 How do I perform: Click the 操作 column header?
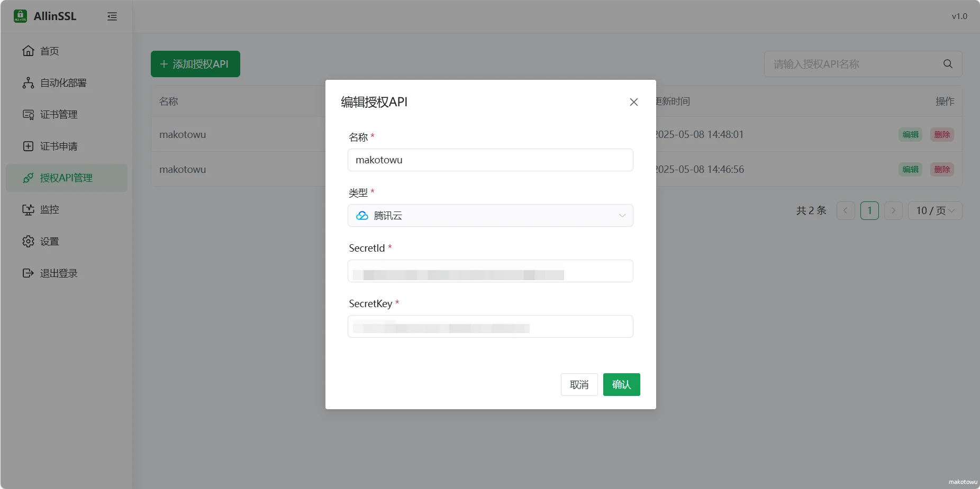(945, 101)
